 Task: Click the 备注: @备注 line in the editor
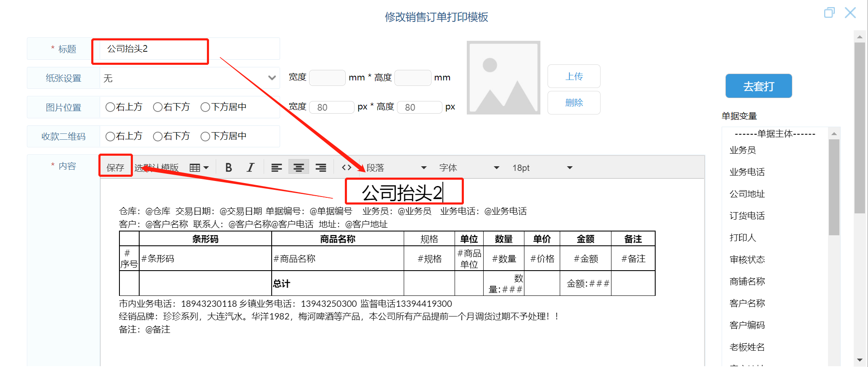145,329
